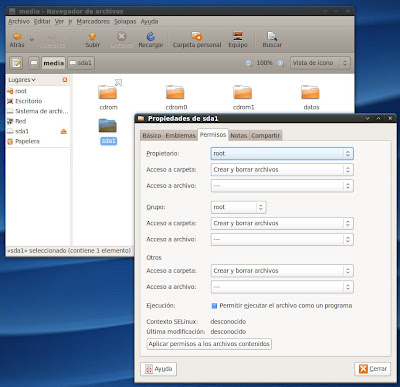Open Carpeta personal home folder icon

[197, 36]
